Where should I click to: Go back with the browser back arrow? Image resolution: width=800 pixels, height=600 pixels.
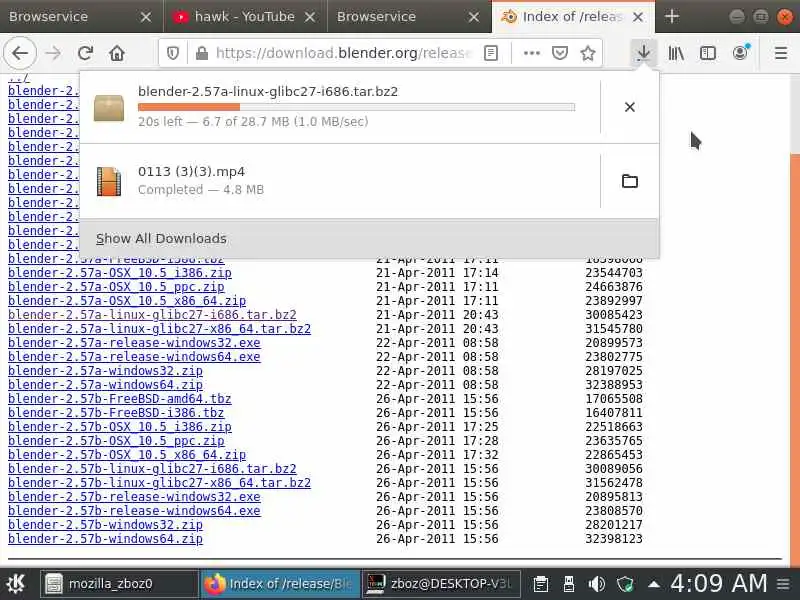[20, 53]
